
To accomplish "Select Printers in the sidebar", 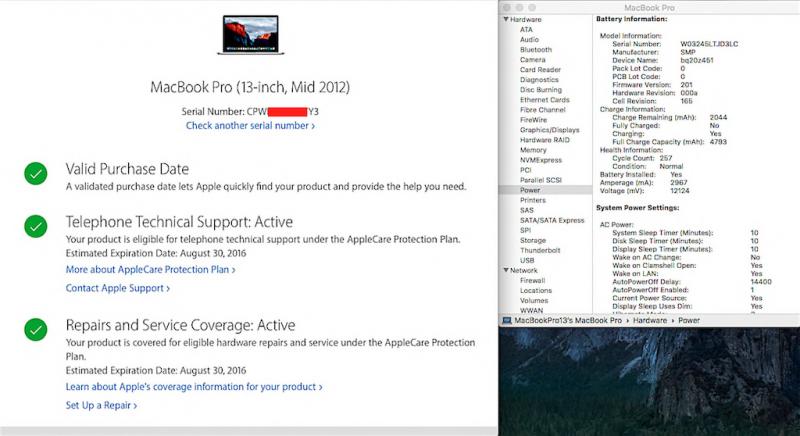I will point(533,200).
